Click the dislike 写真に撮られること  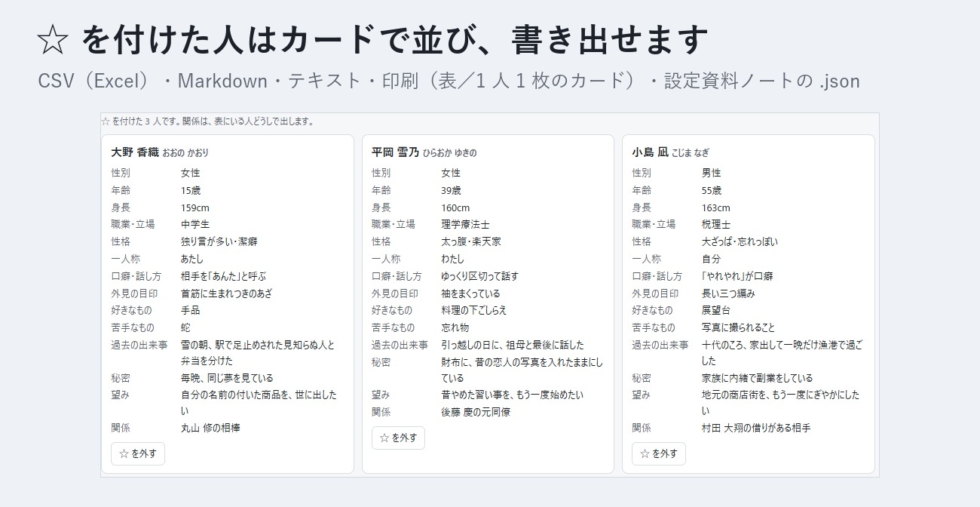[738, 327]
